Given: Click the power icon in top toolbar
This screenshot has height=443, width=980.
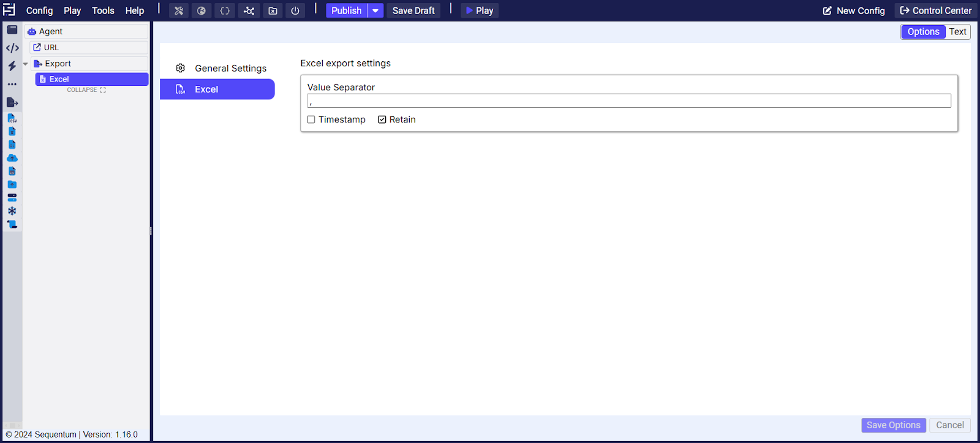Looking at the screenshot, I should (x=295, y=10).
